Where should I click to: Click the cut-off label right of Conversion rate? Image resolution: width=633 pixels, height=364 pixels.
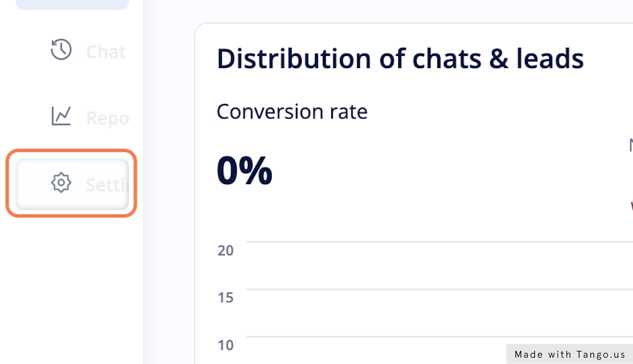pos(631,145)
